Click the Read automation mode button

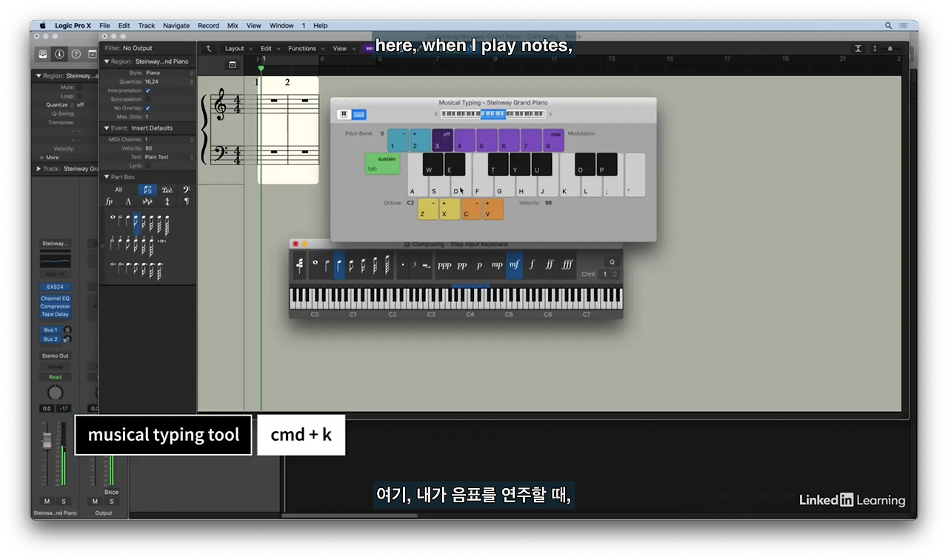[55, 377]
